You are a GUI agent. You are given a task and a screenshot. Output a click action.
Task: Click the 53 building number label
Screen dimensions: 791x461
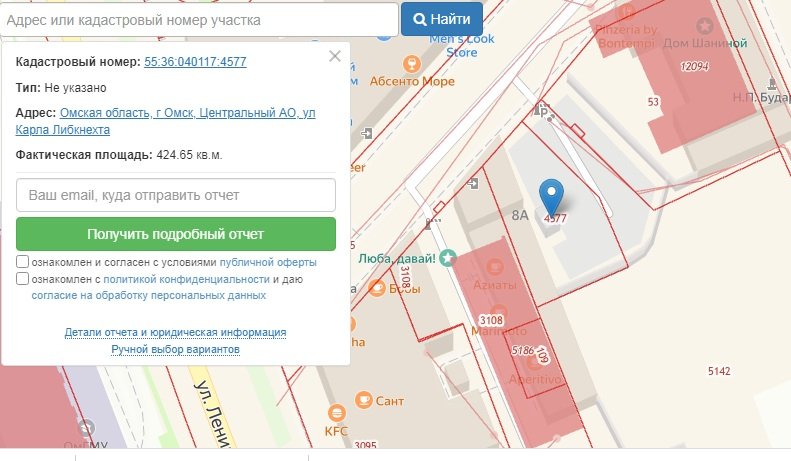(x=653, y=102)
